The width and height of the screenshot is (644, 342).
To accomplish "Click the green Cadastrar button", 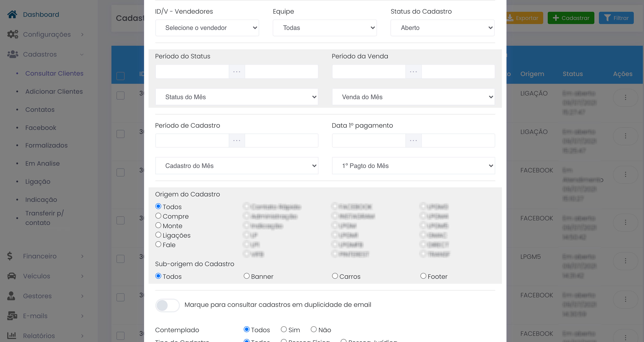I will pyautogui.click(x=571, y=18).
